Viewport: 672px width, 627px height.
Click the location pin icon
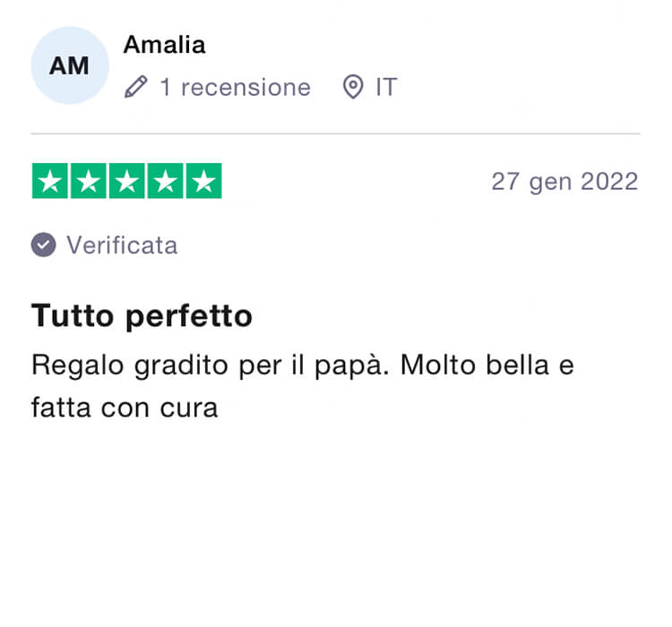(x=353, y=87)
